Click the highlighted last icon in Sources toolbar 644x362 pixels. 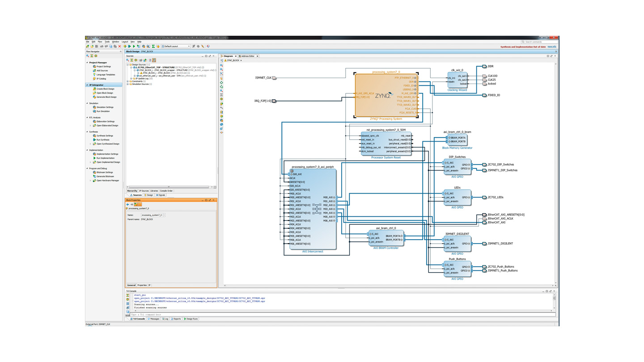[154, 60]
